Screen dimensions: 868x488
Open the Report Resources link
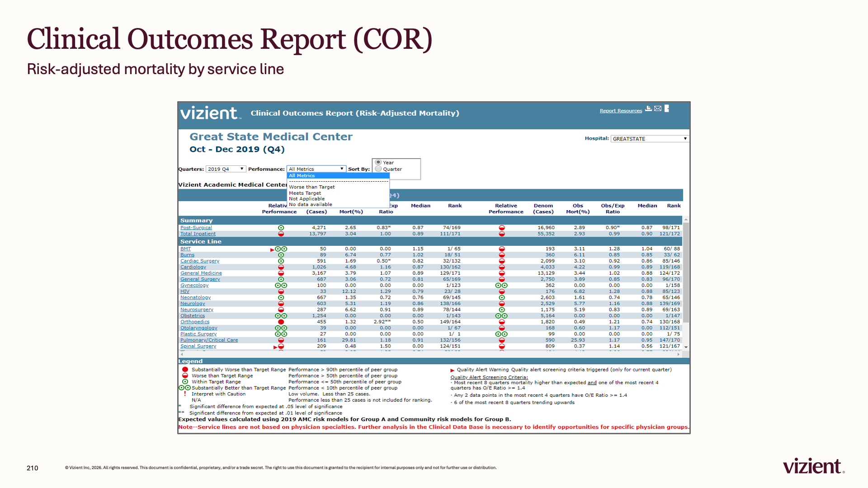pos(621,111)
